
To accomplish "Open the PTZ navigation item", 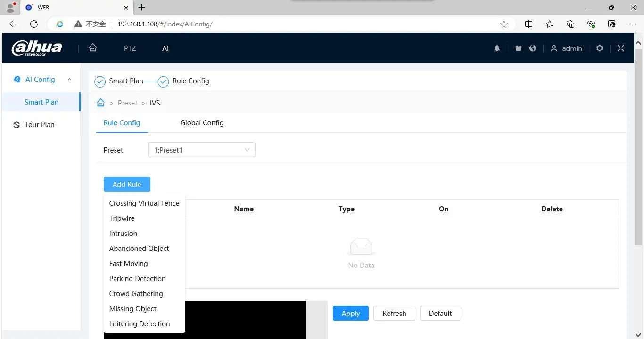I will [130, 48].
